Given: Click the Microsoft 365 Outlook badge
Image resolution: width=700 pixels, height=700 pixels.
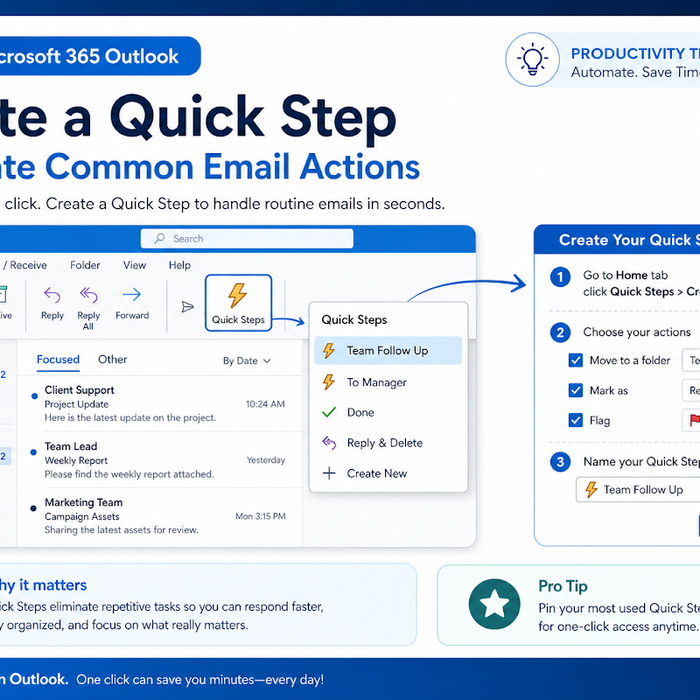Looking at the screenshot, I should pos(100,56).
